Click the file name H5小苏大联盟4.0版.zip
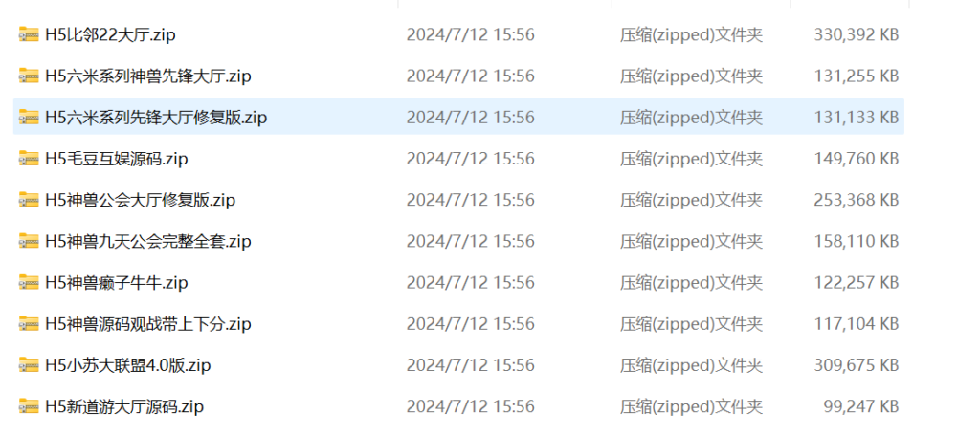Viewport: 980px width, 436px height. click(x=127, y=365)
